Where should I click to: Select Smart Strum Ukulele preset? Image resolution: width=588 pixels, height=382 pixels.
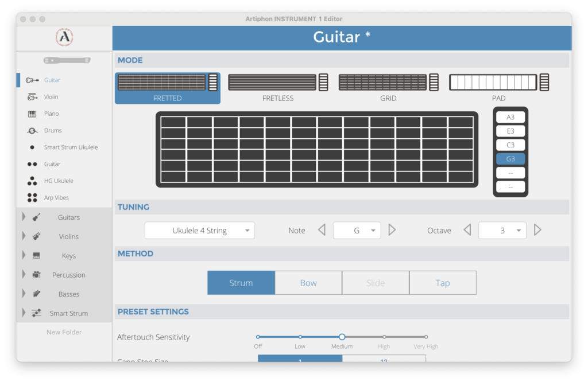[71, 147]
